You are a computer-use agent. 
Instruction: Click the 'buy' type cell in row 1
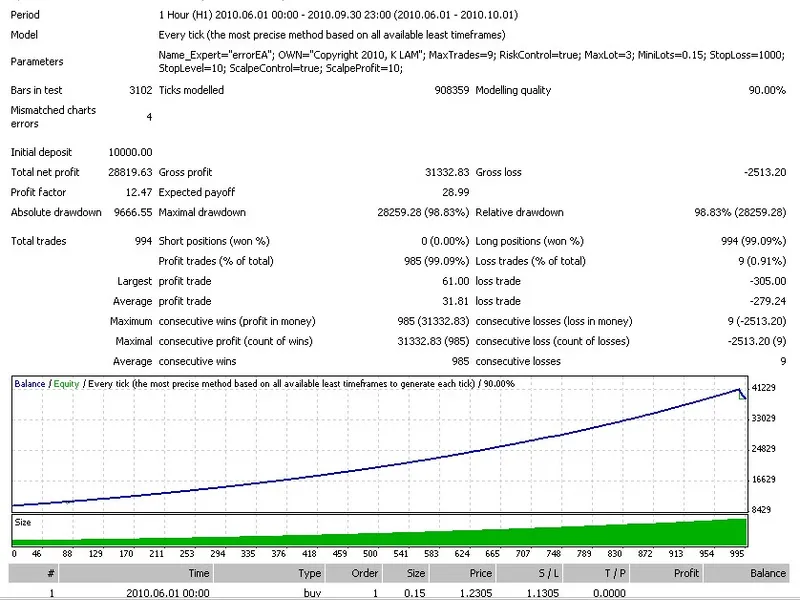click(312, 593)
